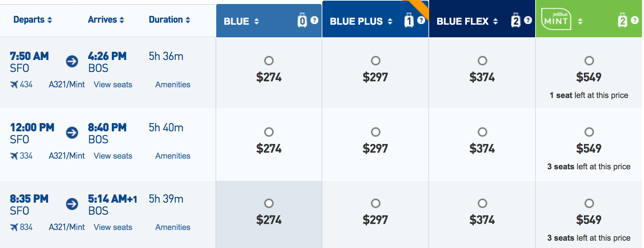Click the Blue Flex help question icon
Viewport: 644px width, 248px height.
528,20
